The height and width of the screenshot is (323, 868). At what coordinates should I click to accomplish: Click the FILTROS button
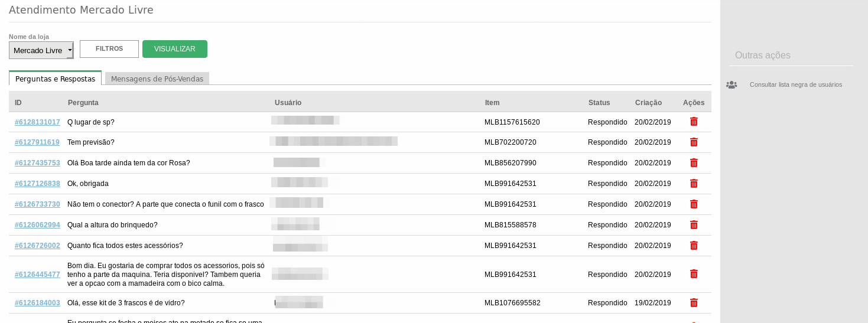tap(109, 49)
